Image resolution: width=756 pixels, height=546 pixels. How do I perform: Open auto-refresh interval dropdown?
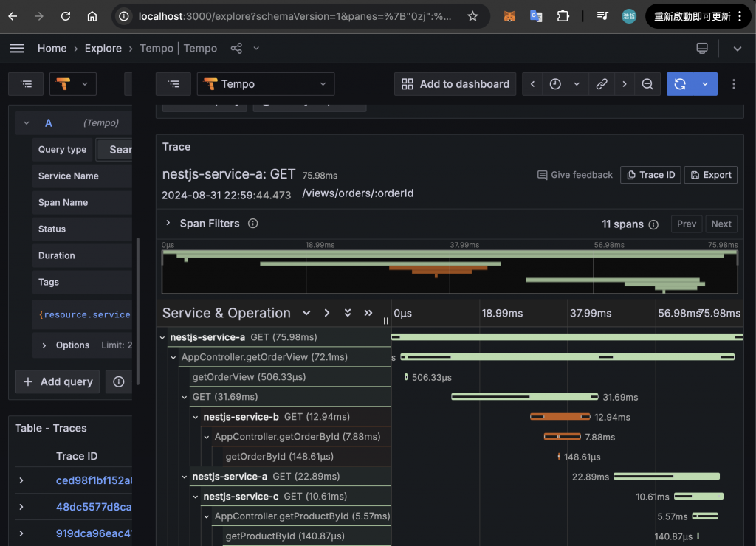[705, 84]
